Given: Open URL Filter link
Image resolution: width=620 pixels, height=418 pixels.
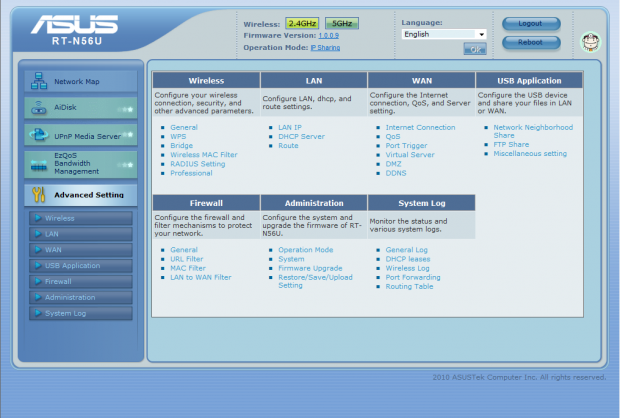Looking at the screenshot, I should point(187,259).
